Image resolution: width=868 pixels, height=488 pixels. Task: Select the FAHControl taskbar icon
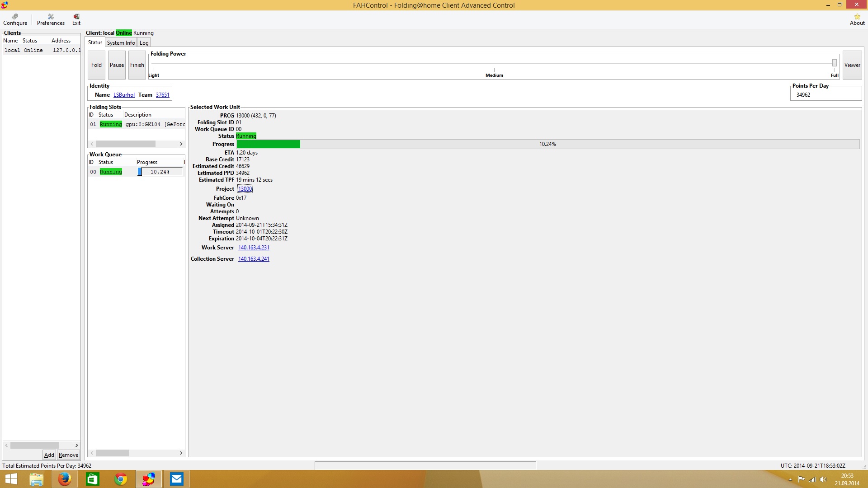149,479
